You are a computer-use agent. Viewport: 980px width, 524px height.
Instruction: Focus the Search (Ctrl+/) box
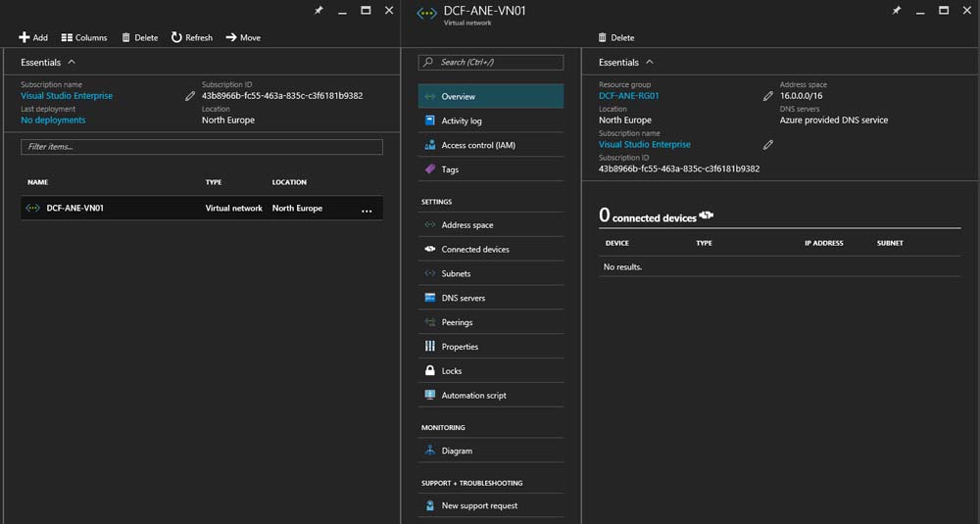click(x=491, y=62)
